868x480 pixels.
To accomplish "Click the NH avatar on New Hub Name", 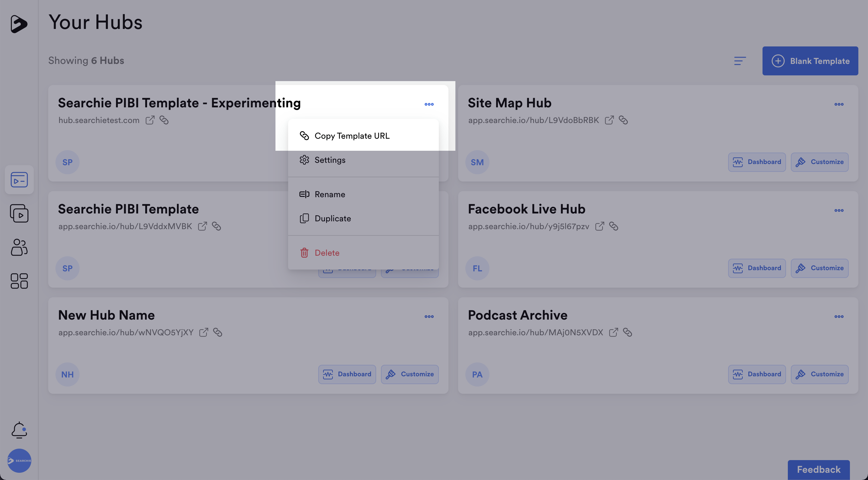I will [68, 374].
